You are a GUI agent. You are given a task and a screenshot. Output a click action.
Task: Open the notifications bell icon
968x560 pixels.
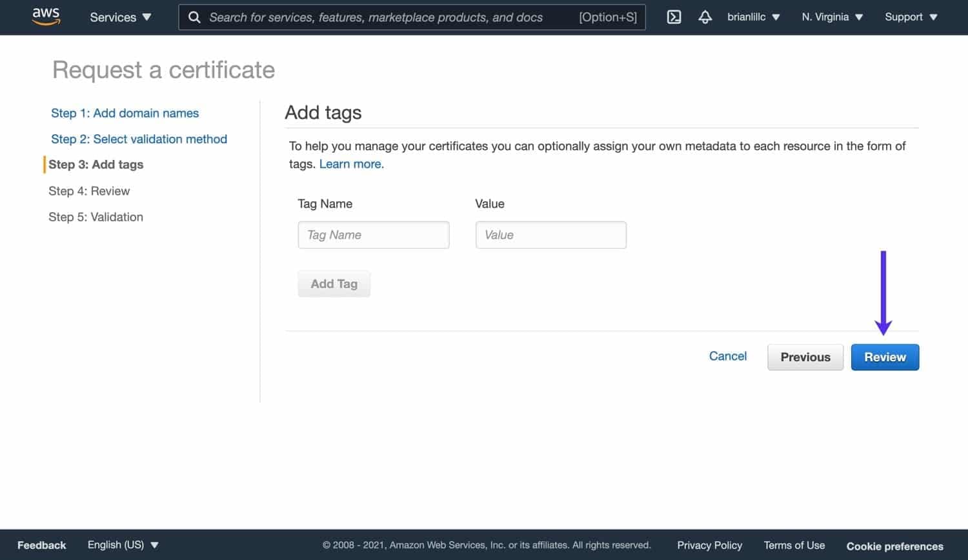pyautogui.click(x=705, y=17)
